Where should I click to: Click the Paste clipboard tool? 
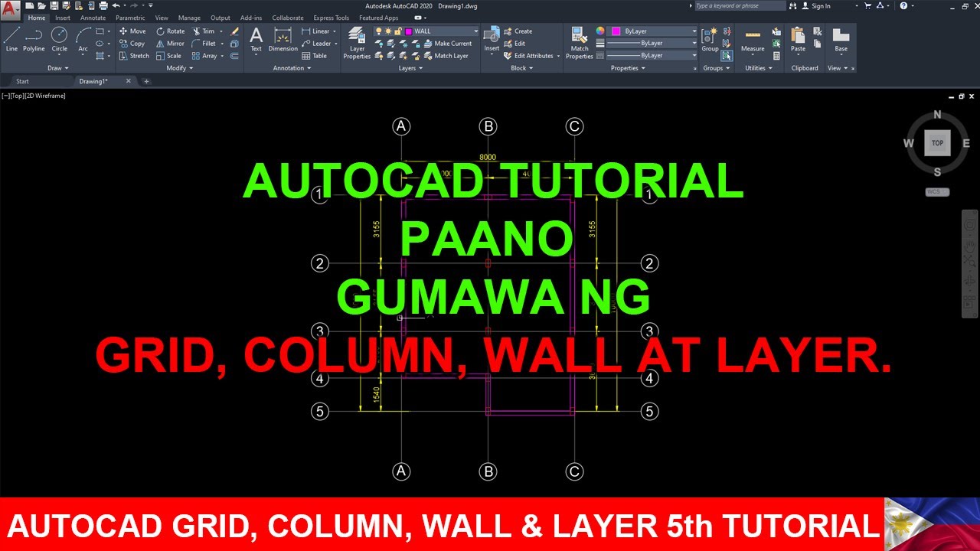(x=798, y=40)
